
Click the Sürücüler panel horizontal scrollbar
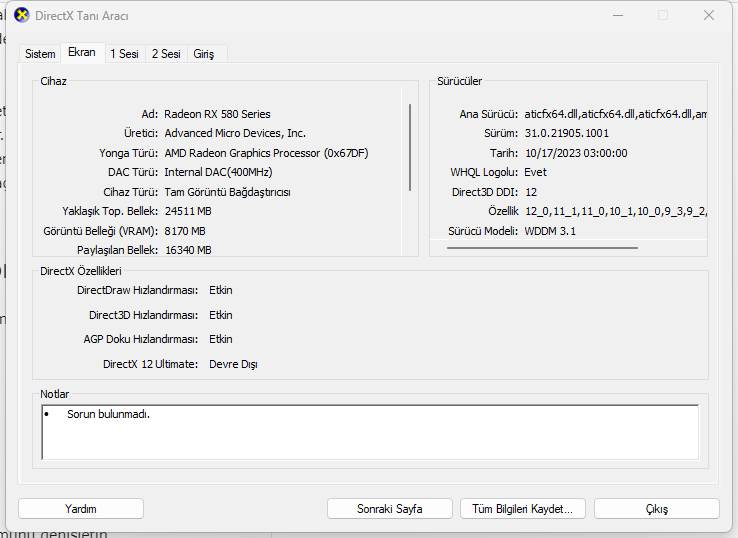542,248
